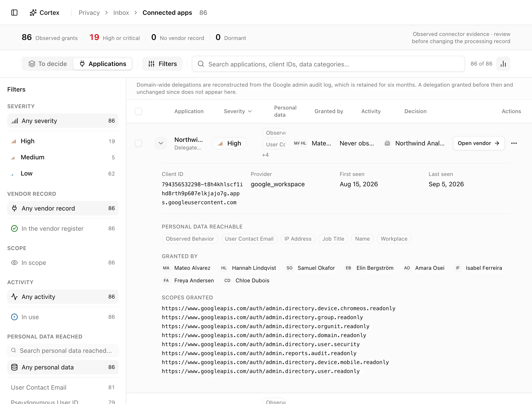Select the In scope filter
Viewport: 532px width, 404px height.
[63, 263]
